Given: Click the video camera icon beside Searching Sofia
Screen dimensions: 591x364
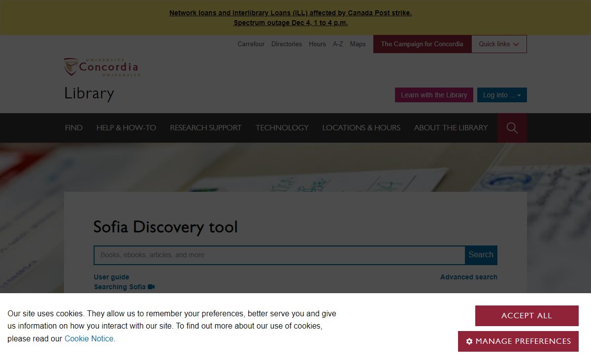Looking at the screenshot, I should pyautogui.click(x=151, y=287).
